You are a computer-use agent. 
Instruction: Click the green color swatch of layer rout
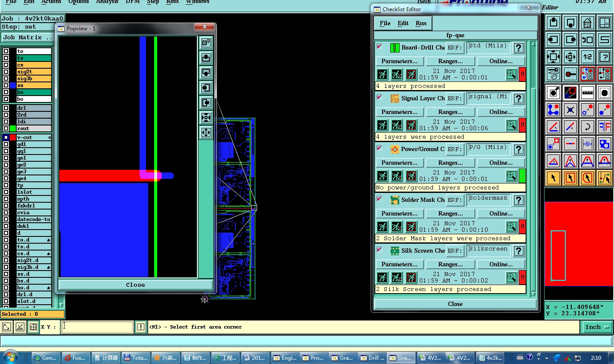click(13, 128)
